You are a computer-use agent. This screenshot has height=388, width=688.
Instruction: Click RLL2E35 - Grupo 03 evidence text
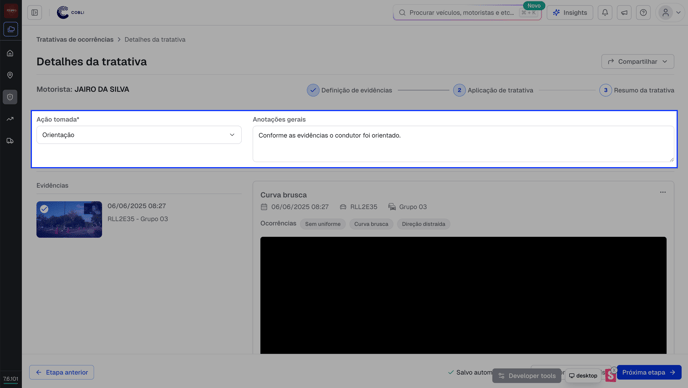(138, 219)
